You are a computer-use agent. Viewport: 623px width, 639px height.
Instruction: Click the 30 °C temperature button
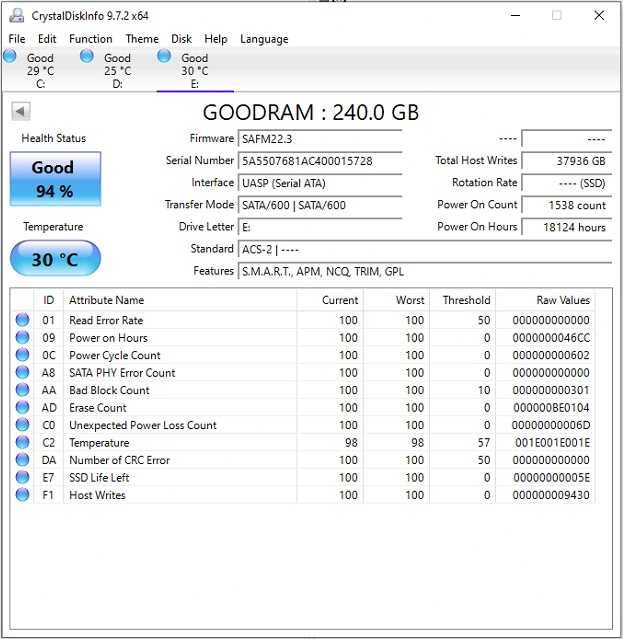click(x=55, y=259)
